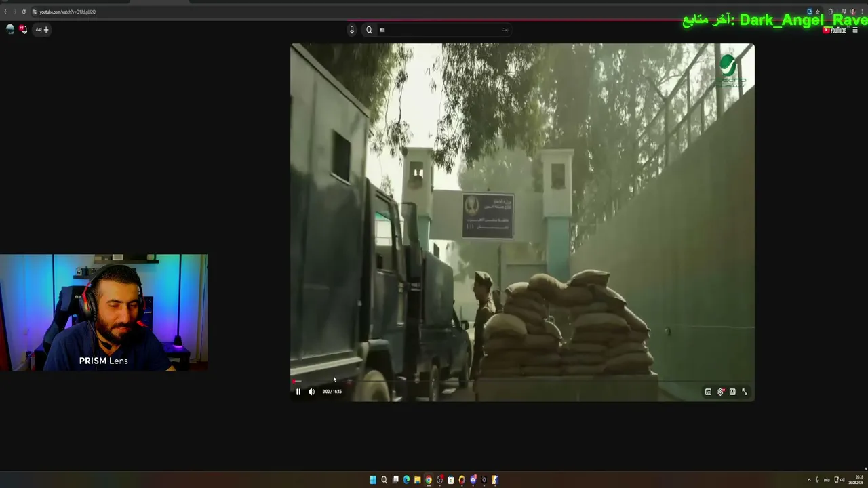Click the 0:00 / 16:45 time display

coord(332,392)
